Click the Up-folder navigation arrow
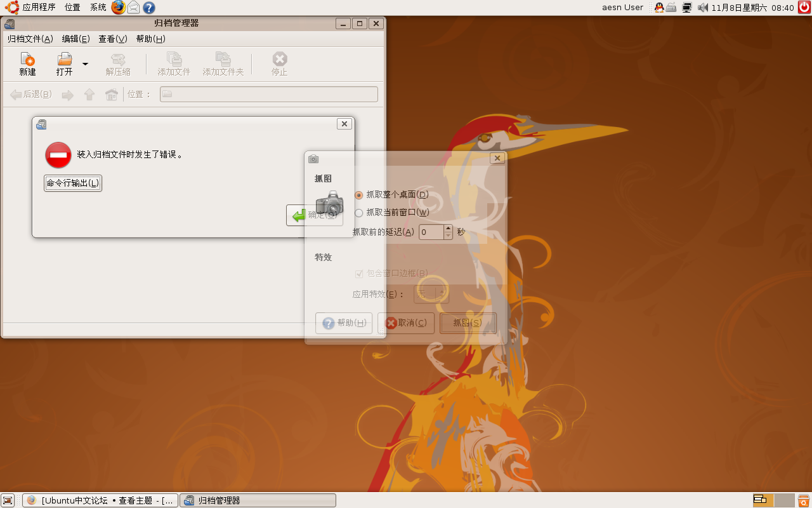Screen dimensions: 812x508 89,95
